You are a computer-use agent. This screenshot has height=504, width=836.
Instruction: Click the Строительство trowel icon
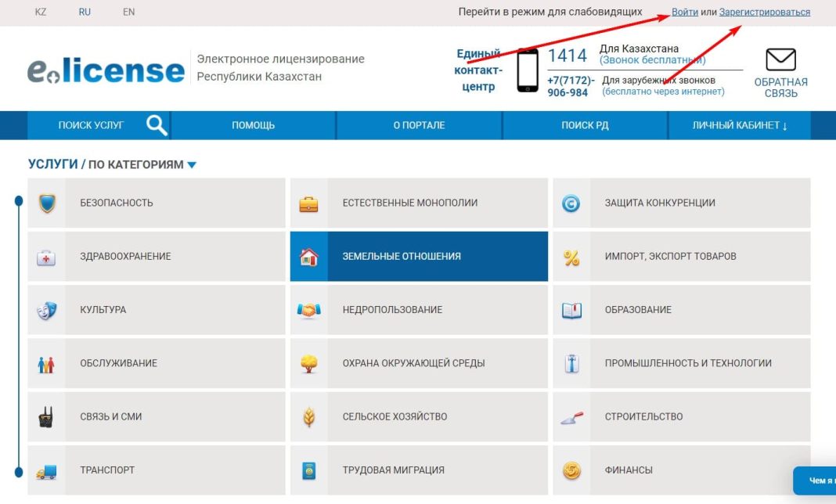click(x=571, y=416)
